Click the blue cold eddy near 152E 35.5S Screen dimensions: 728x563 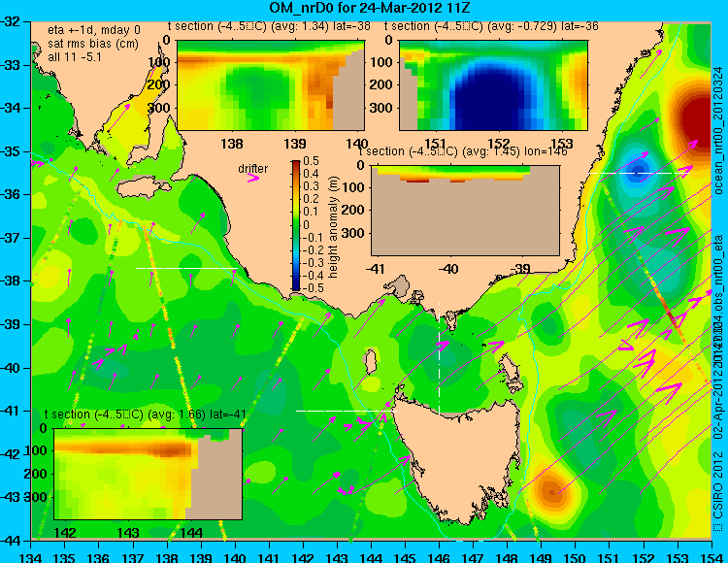637,171
